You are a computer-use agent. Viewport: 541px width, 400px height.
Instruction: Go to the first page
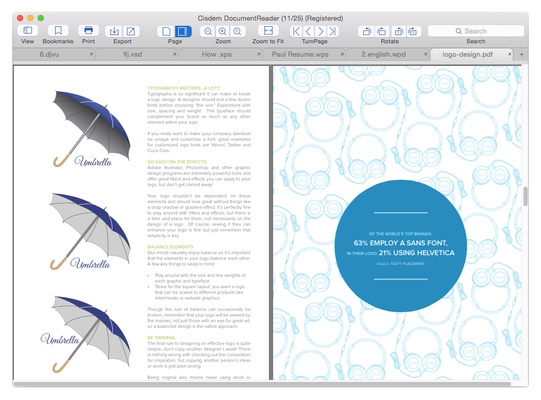click(x=296, y=31)
